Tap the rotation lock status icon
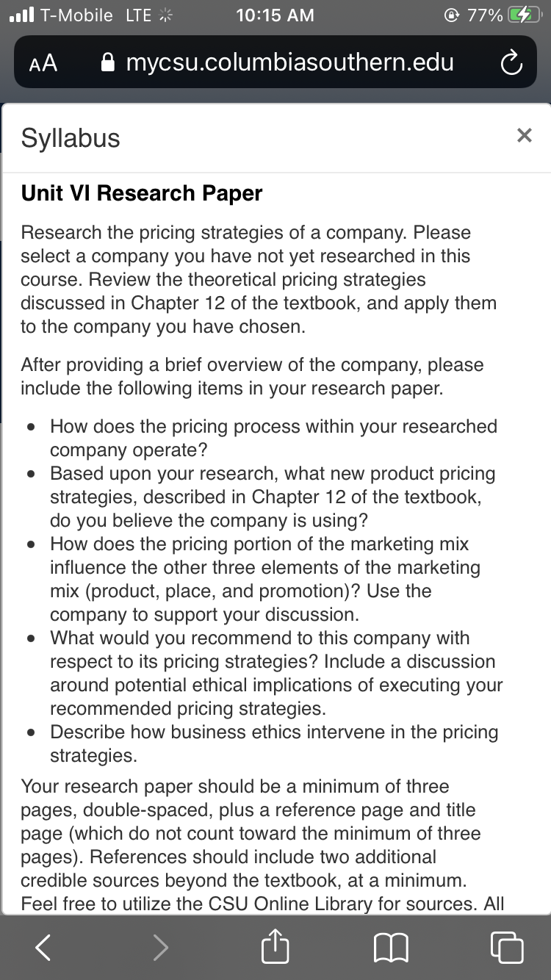Viewport: 551px width, 980px height. click(x=453, y=15)
